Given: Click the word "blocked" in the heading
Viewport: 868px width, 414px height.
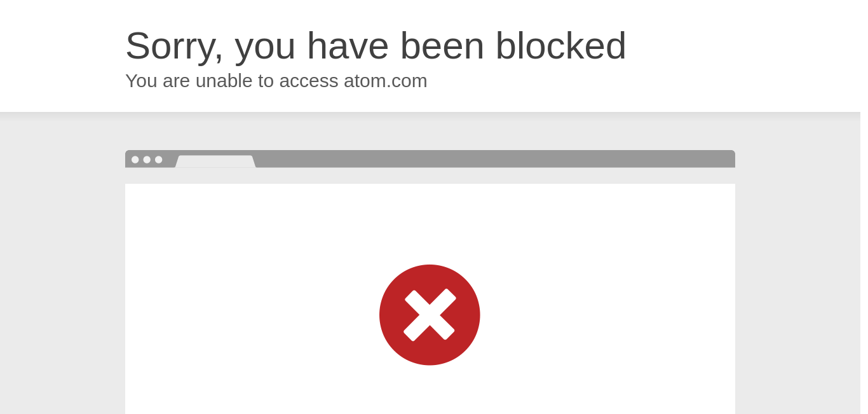Looking at the screenshot, I should point(561,46).
